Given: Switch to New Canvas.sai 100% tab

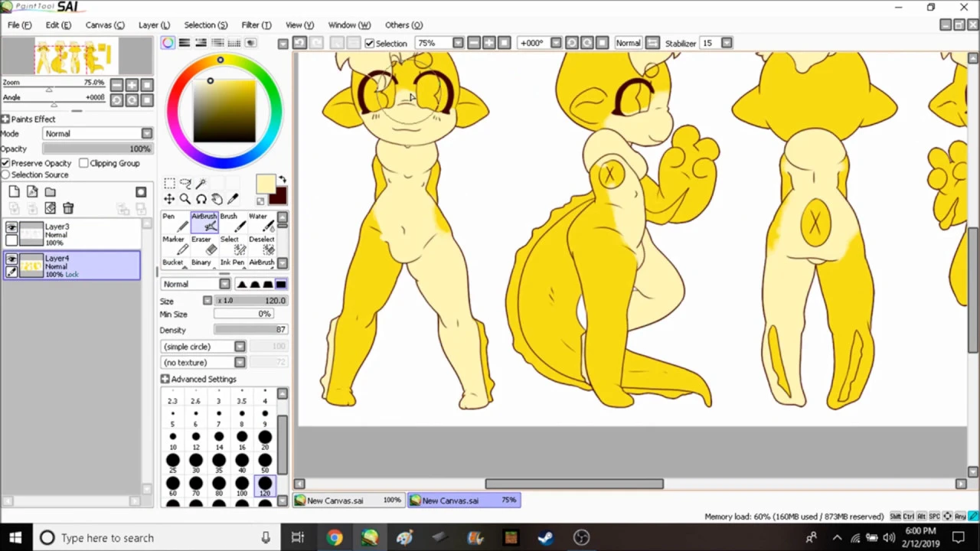Looking at the screenshot, I should point(349,500).
